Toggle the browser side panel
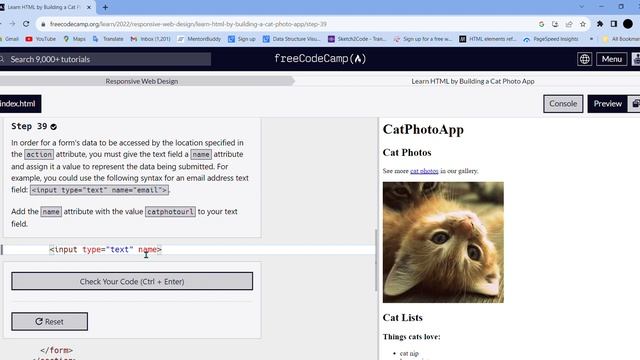The width and height of the screenshot is (640, 360). [x=613, y=24]
